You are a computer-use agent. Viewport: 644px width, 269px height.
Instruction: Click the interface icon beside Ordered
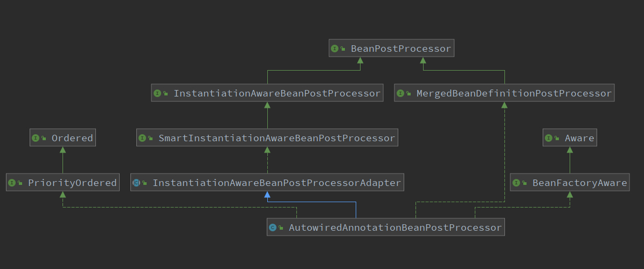point(36,138)
